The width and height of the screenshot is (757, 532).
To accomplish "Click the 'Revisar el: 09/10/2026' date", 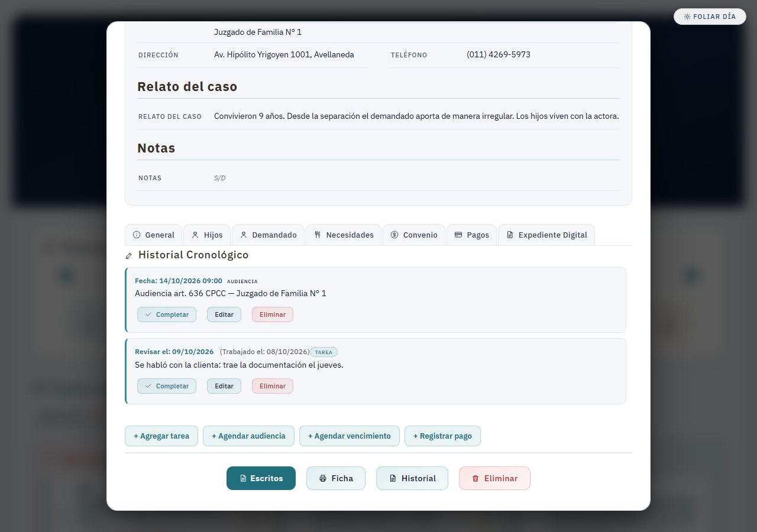I will (x=174, y=352).
